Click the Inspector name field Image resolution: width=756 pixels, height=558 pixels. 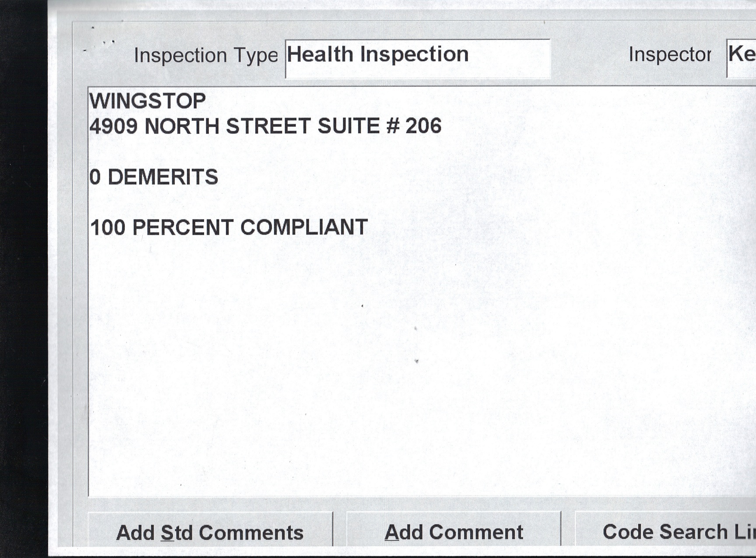coord(742,57)
